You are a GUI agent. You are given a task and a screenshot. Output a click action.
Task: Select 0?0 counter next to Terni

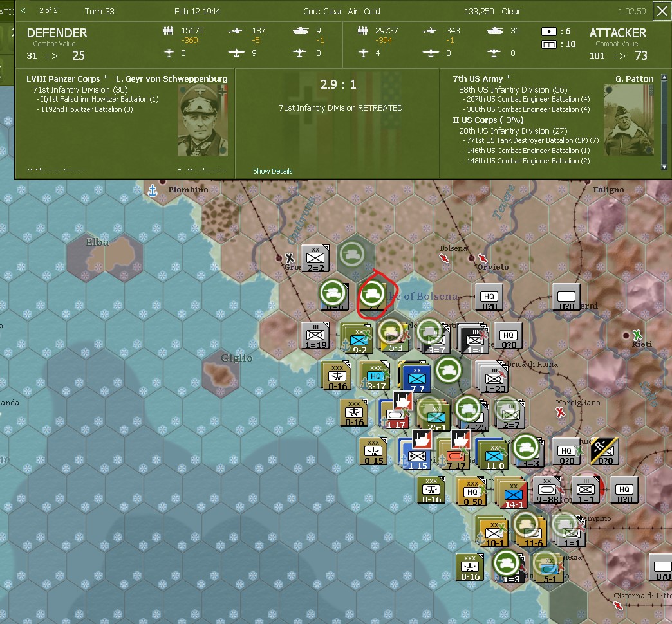point(566,297)
